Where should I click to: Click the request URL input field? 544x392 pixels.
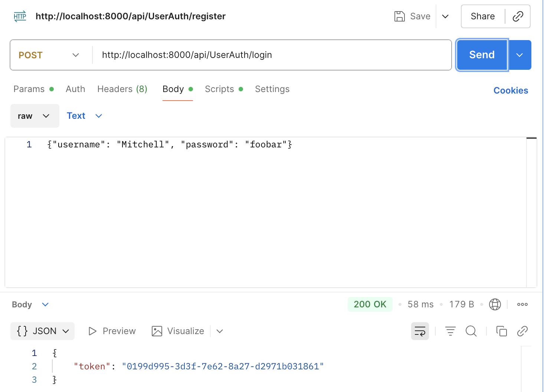(x=260, y=55)
